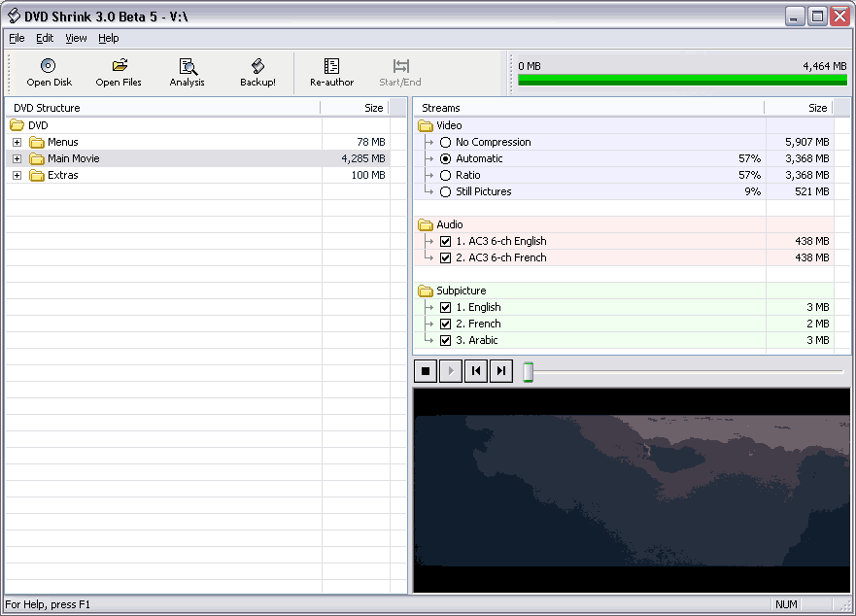Stop the video preview playback
Viewport: 856px width, 616px height.
click(426, 371)
